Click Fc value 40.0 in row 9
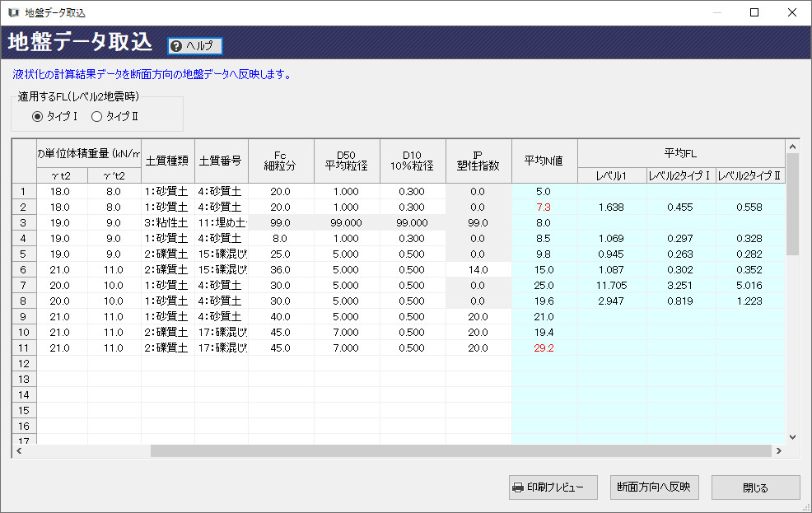 (x=281, y=317)
